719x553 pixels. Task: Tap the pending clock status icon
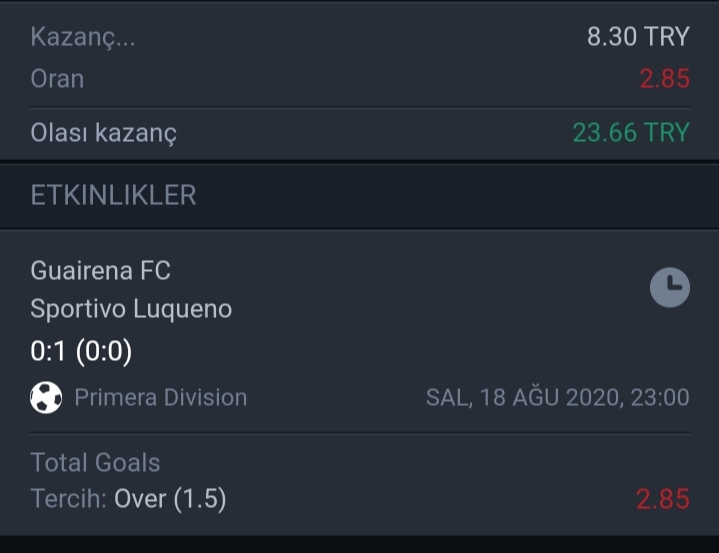[669, 288]
